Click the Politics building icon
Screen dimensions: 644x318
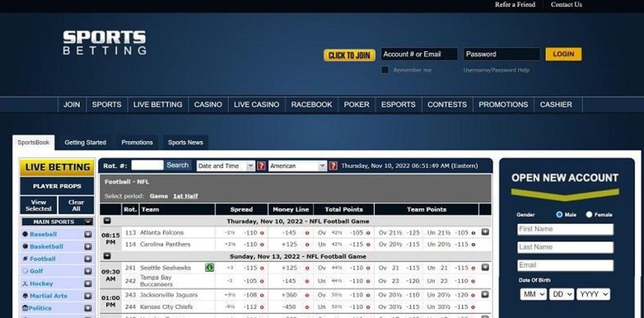point(25,308)
